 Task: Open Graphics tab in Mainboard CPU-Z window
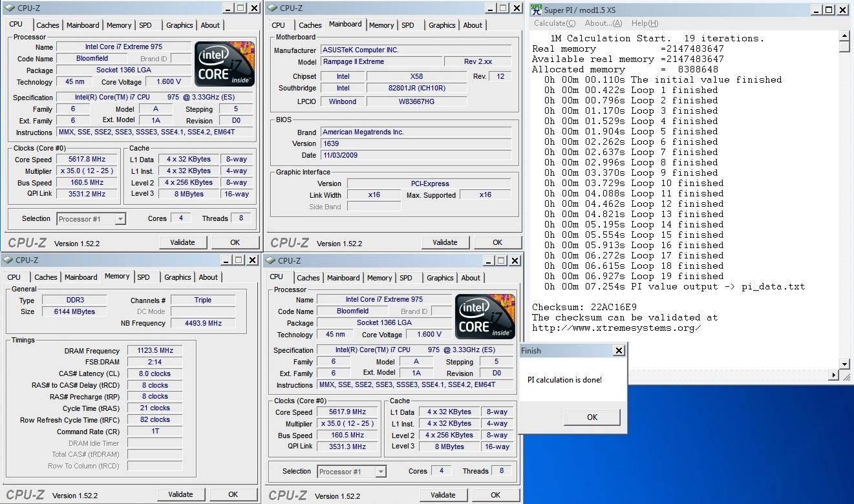click(x=442, y=25)
